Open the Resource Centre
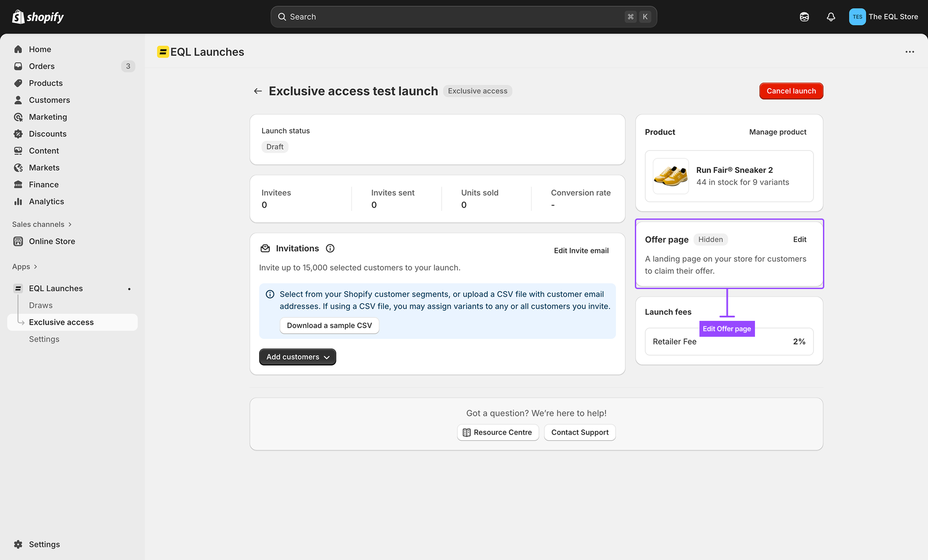The image size is (928, 560). coord(498,432)
